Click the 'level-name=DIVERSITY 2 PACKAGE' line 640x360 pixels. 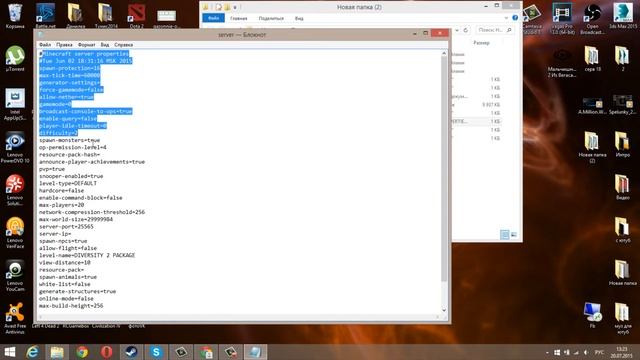point(87,255)
